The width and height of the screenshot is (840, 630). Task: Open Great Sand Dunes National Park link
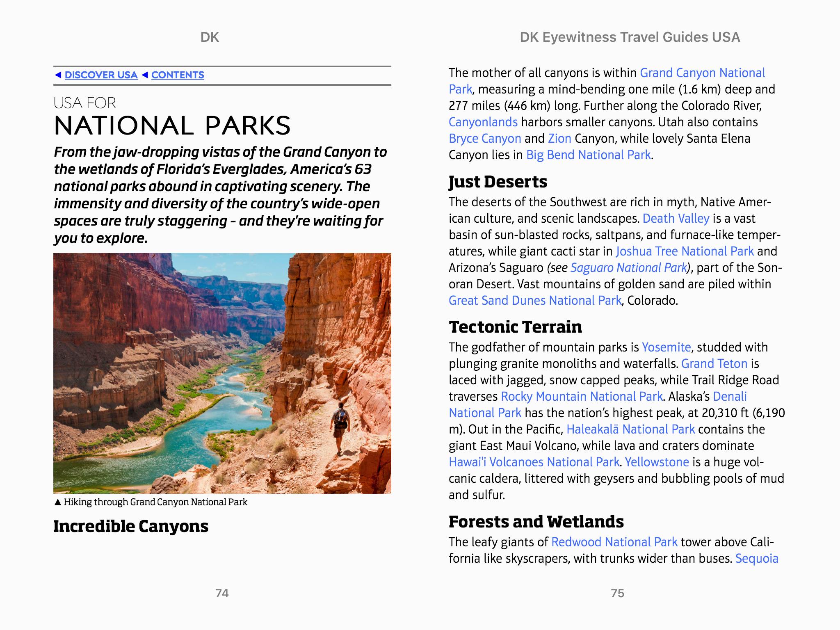pyautogui.click(x=535, y=301)
